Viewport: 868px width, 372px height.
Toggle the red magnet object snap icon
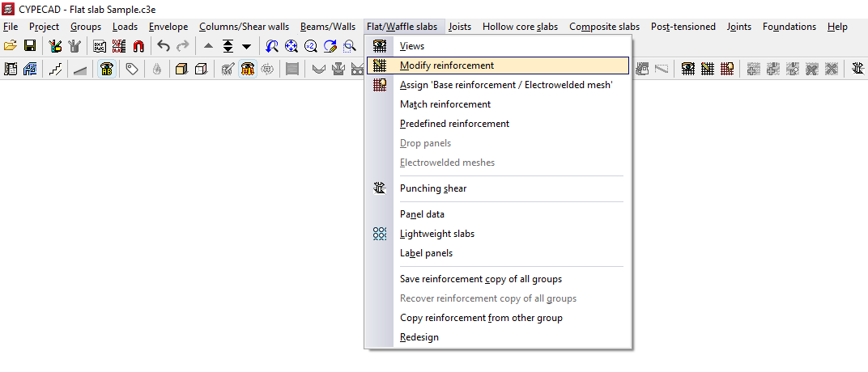[138, 46]
